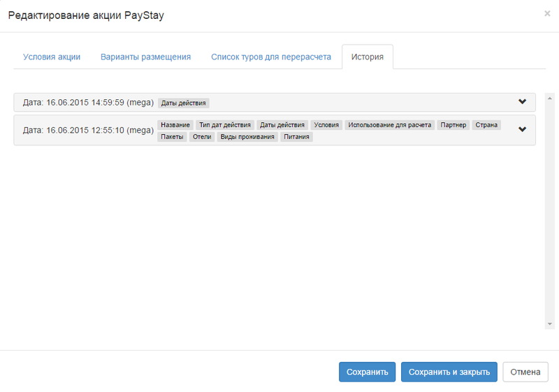
Task: Click the Партнер tag
Action: tap(453, 125)
